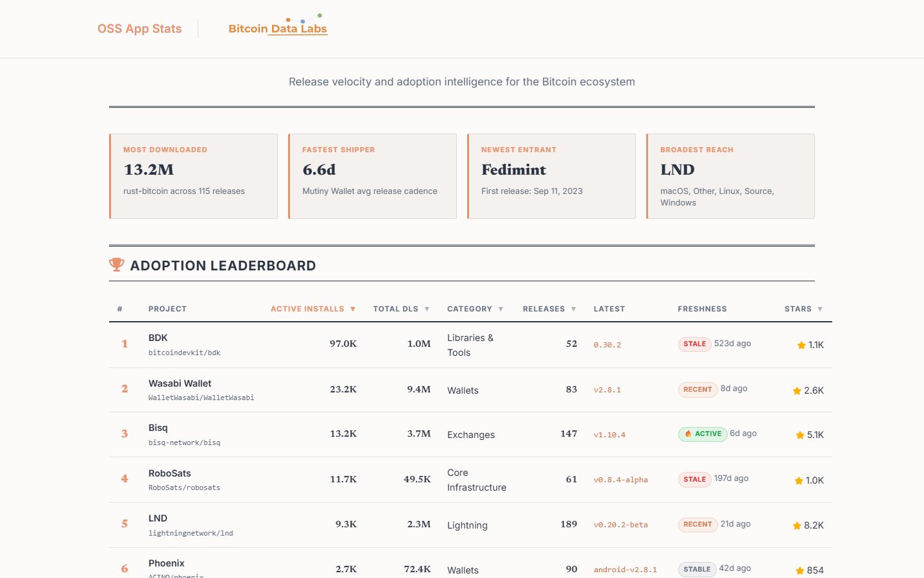Click the Bisq project name
The image size is (924, 578).
tap(158, 428)
